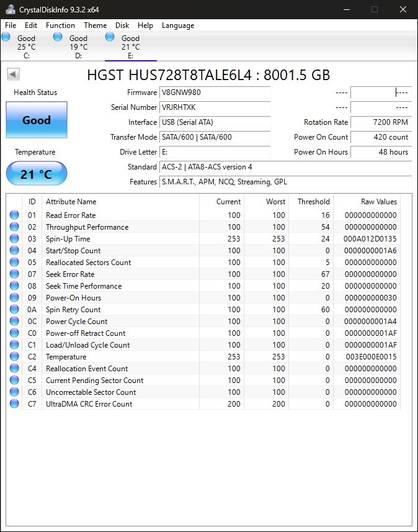Screen dimensions: 418x532
Task: Click the Power On Count value 420 count
Action: [381, 137]
